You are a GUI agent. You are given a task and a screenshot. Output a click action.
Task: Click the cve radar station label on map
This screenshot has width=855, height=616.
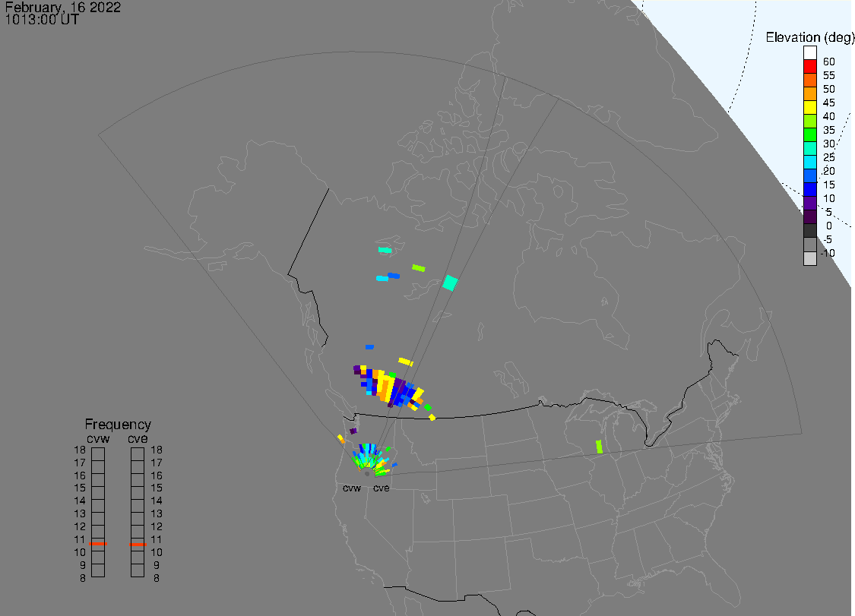pos(382,488)
